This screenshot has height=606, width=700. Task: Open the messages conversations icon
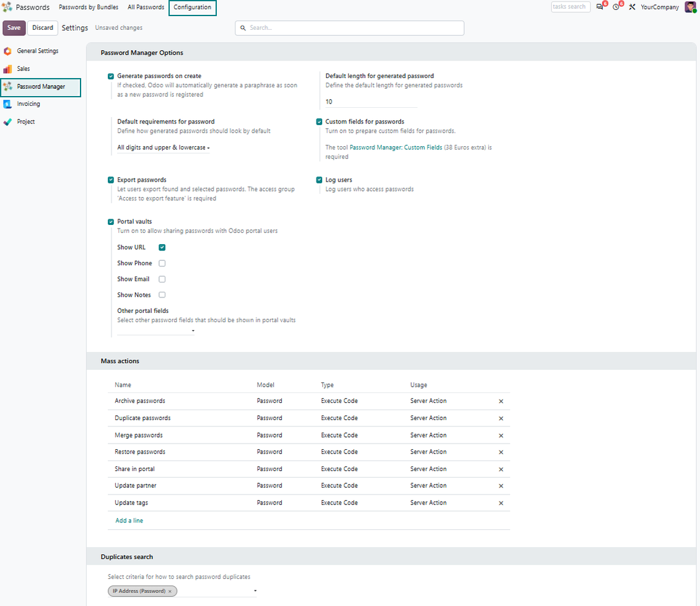pos(600,7)
